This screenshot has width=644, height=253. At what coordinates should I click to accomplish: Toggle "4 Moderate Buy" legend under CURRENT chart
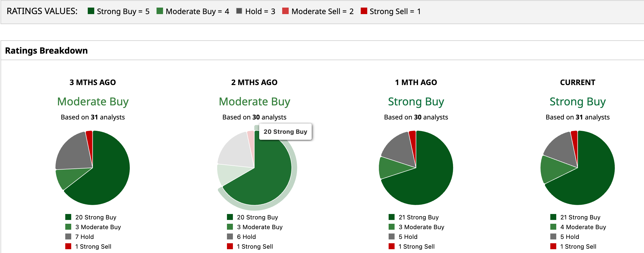point(583,227)
